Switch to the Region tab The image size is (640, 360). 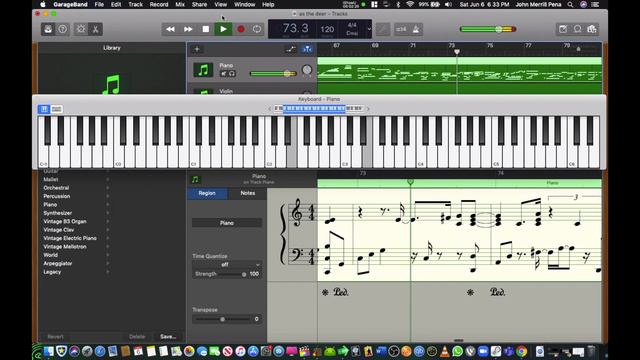tap(207, 193)
